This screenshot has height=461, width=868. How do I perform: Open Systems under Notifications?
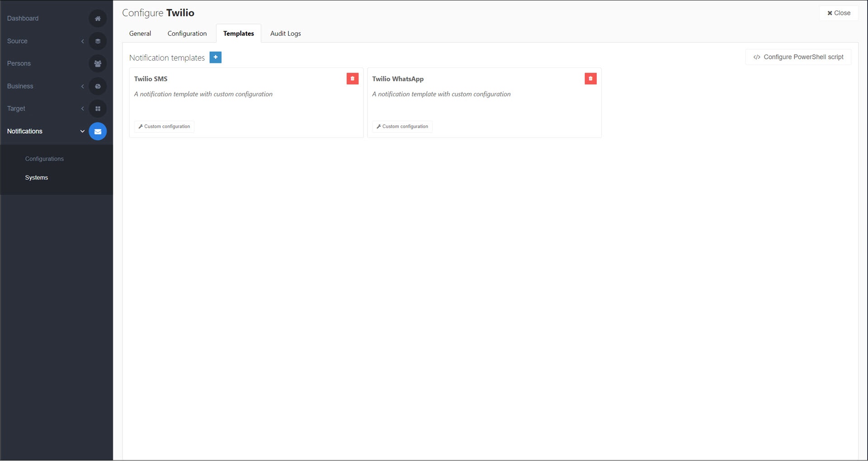tap(37, 178)
